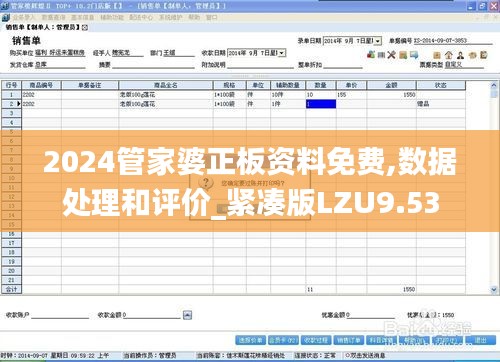The image size is (500, 362).
Task: Open the 业务录入 menu
Action: [23, 17]
